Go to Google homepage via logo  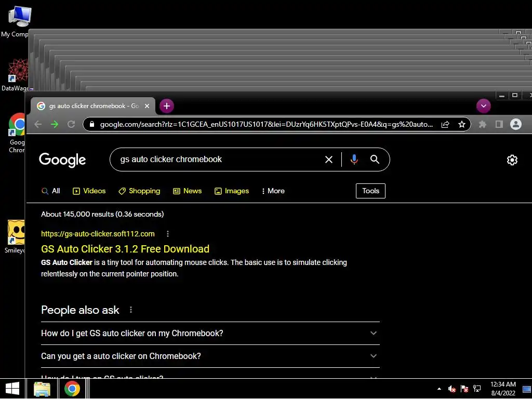pos(62,160)
